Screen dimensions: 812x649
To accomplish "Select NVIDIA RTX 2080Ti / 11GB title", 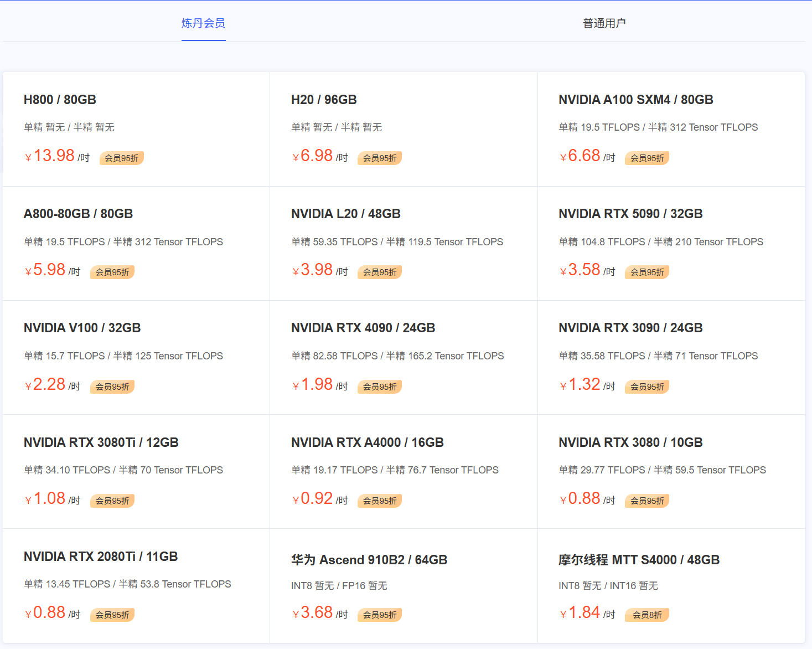I will pos(101,557).
